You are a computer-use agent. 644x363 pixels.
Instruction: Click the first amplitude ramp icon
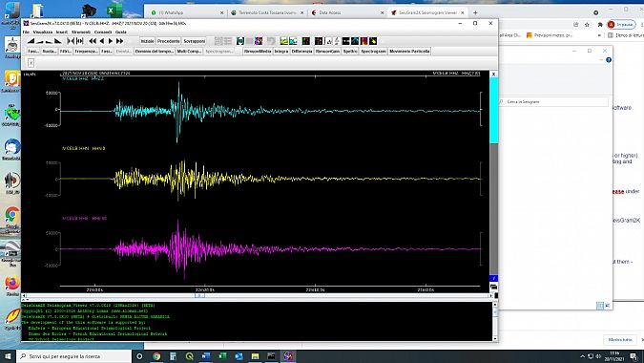pos(31,41)
